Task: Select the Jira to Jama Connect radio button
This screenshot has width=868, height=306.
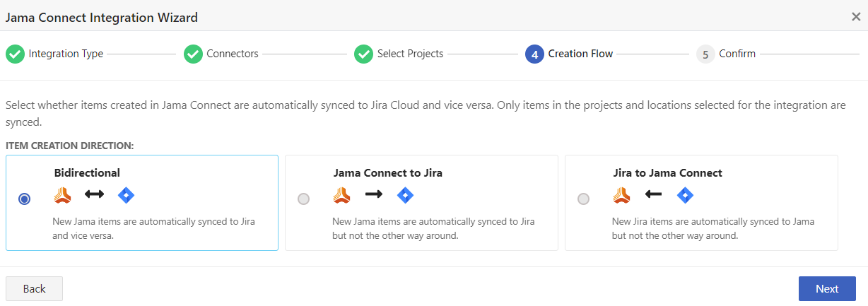Action: [x=584, y=199]
